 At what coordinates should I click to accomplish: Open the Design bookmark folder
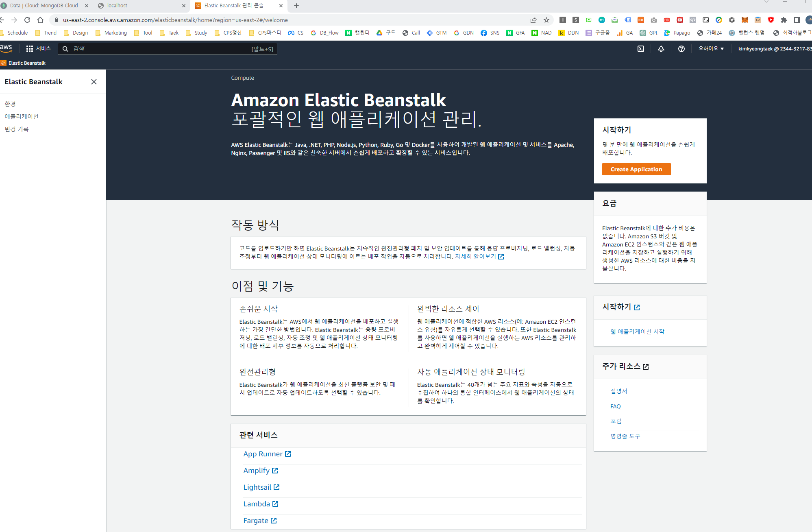76,33
